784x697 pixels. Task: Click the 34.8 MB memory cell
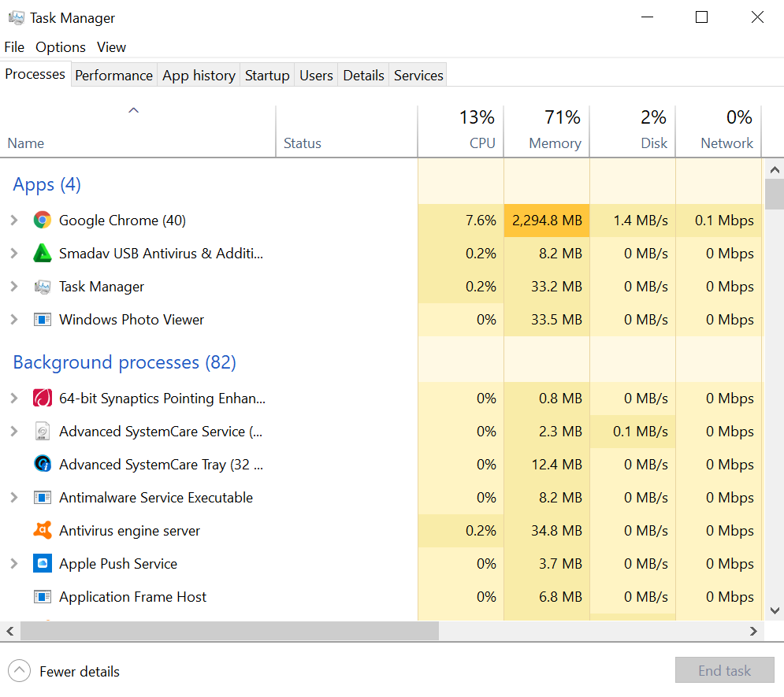(x=547, y=531)
